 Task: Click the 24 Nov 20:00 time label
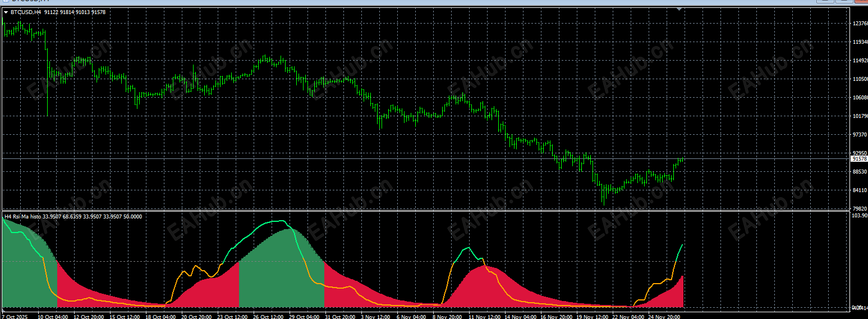(x=664, y=316)
